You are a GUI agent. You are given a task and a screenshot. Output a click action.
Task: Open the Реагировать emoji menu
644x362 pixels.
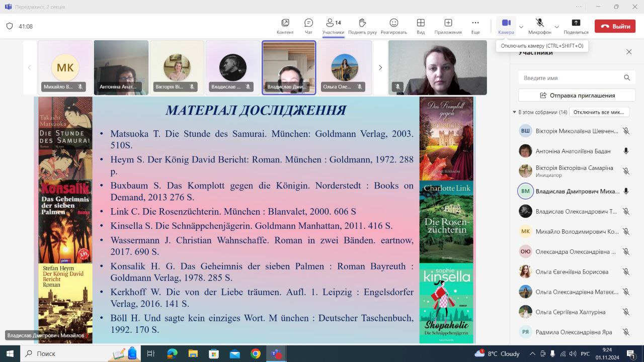393,26
